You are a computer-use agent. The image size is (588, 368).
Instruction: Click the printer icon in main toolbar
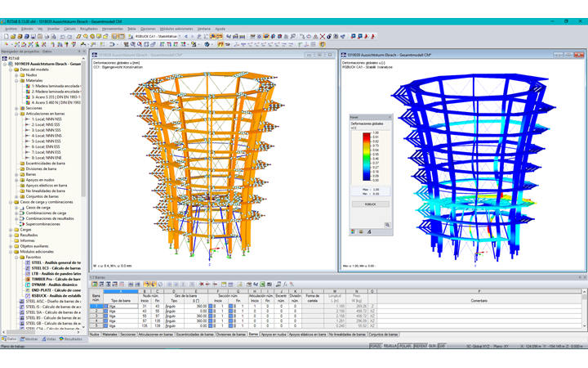coord(47,37)
